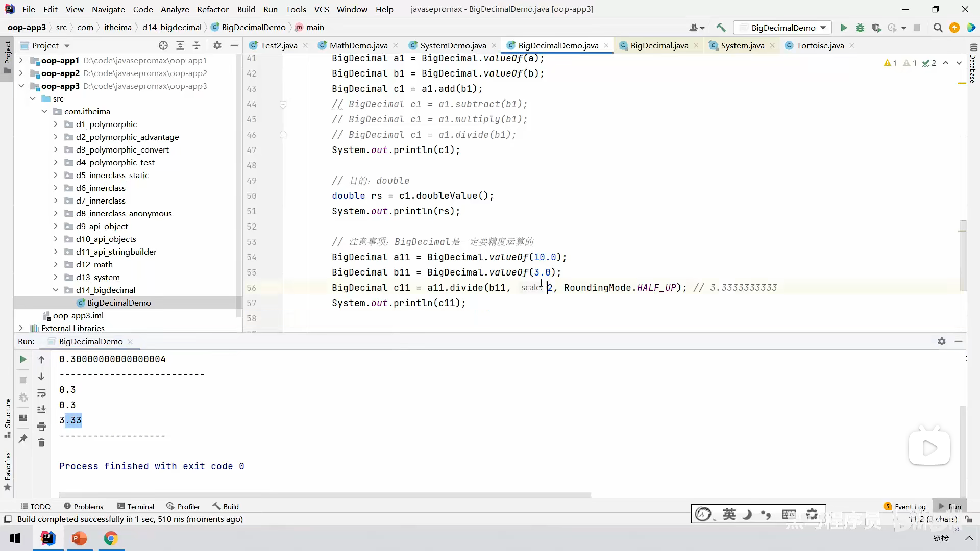This screenshot has height=551, width=980.
Task: Open the Terminal tool window
Action: coord(135,506)
